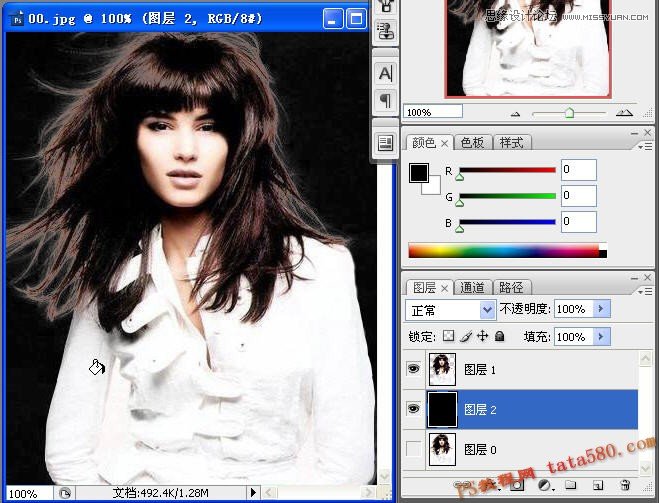Click the opacity 100% field
This screenshot has height=503, width=659.
[574, 309]
